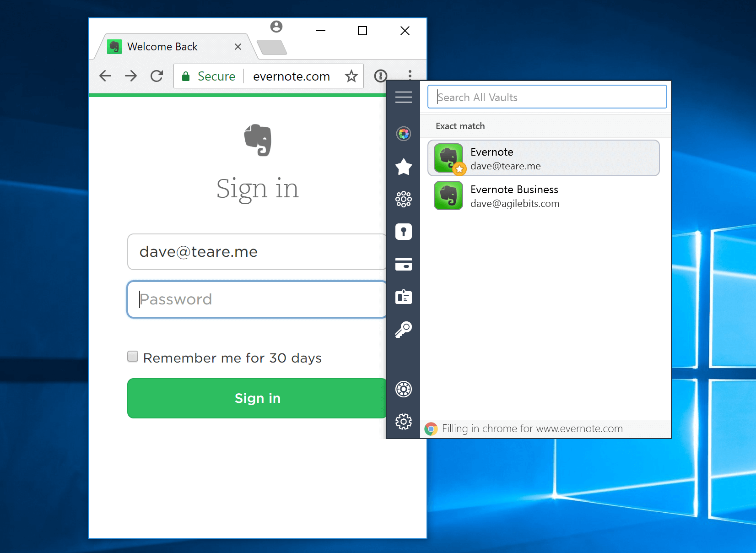Open the 1Password hamburger menu

click(403, 97)
